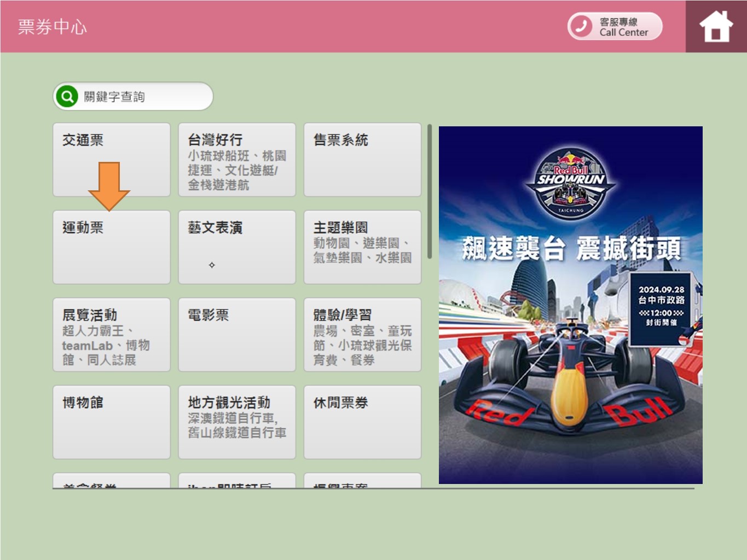Open the 展覽活動 exhibitions tile
This screenshot has height=560, width=747.
click(111, 334)
